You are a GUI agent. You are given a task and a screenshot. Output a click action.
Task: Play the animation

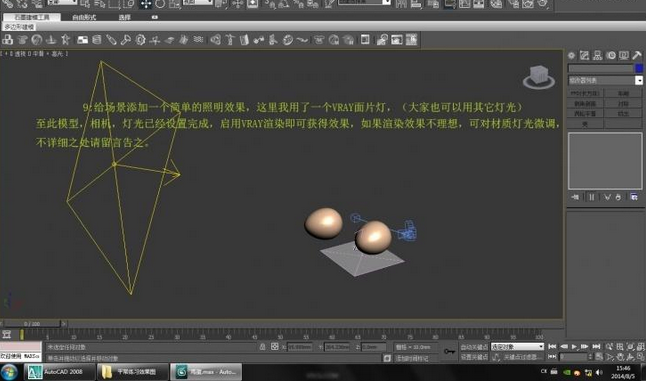tap(574, 346)
